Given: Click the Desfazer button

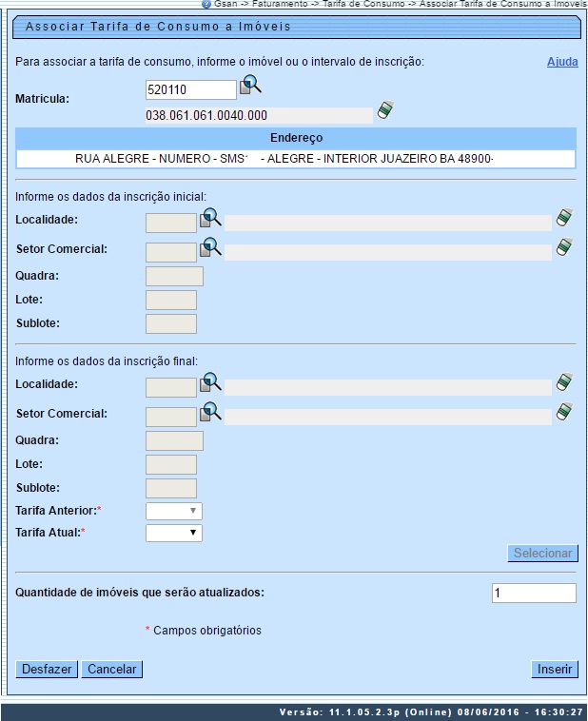Looking at the screenshot, I should [47, 669].
